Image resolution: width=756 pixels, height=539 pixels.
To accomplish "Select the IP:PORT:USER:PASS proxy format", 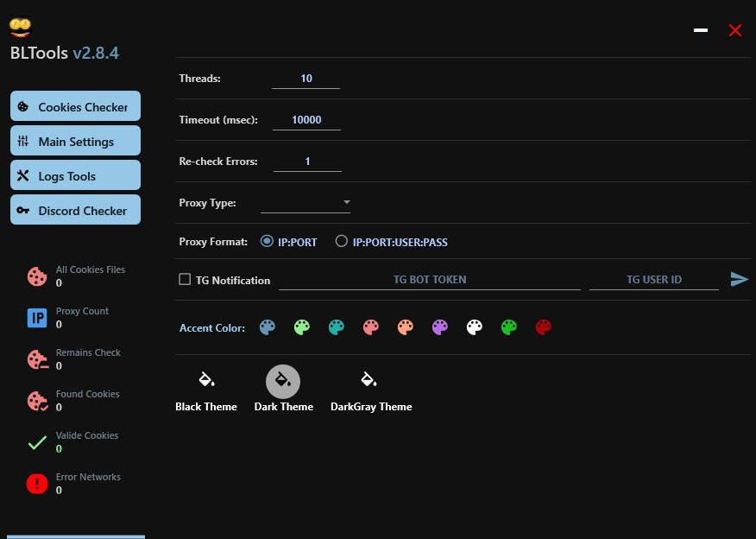I will [342, 241].
